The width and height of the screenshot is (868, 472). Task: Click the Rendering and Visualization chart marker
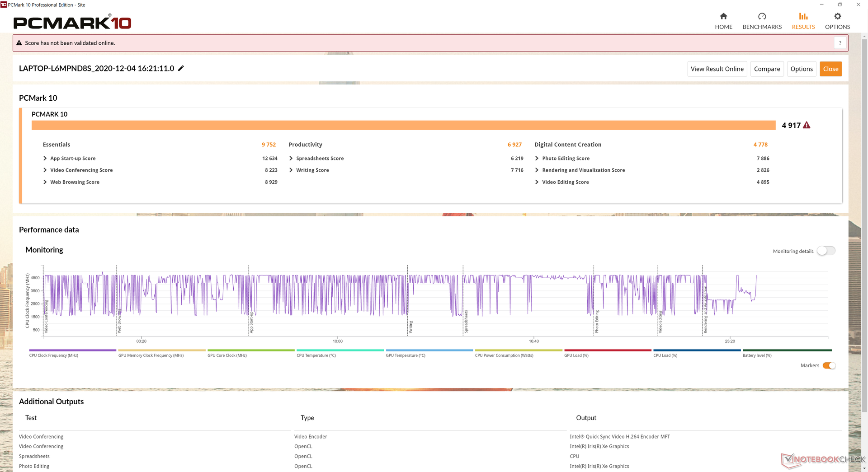tap(705, 309)
